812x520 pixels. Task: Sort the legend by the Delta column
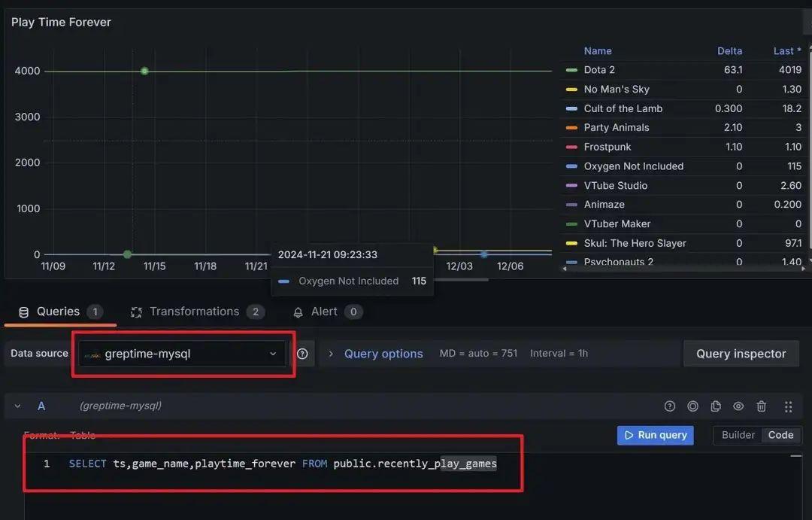point(729,51)
